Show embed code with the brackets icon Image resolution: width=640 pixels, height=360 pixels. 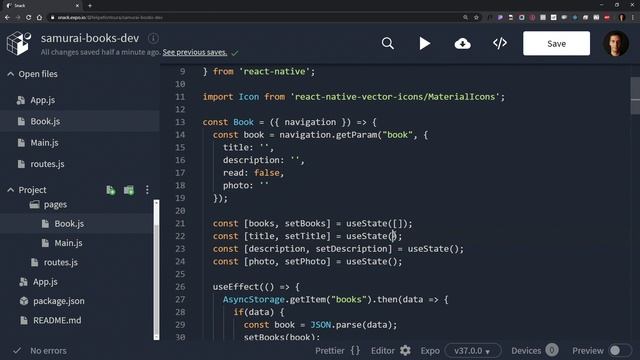[500, 43]
